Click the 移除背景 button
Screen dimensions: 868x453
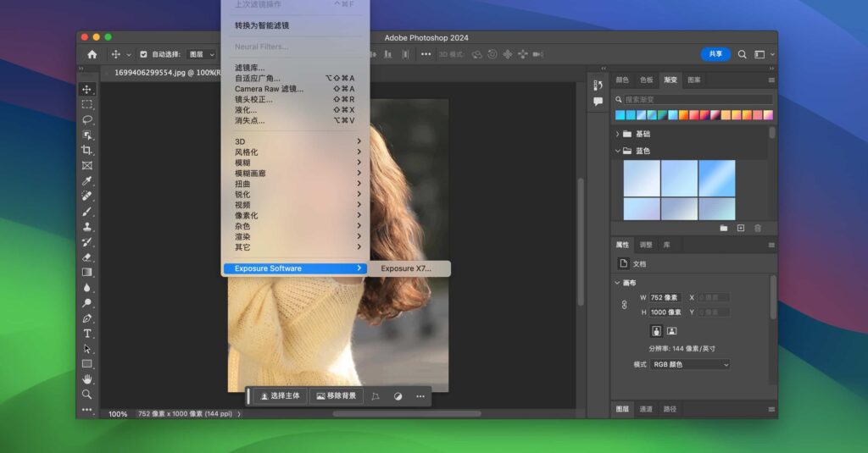tap(337, 396)
